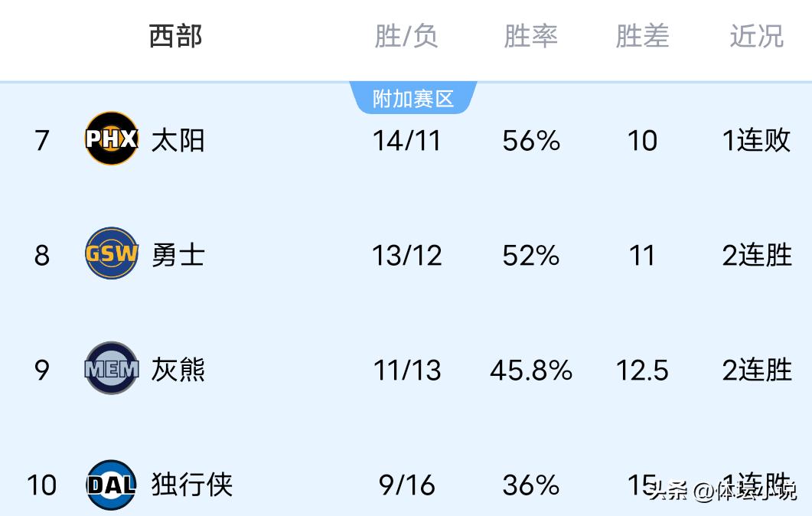The image size is (812, 516).
Task: Click the Golden State GSW logo
Action: [112, 254]
